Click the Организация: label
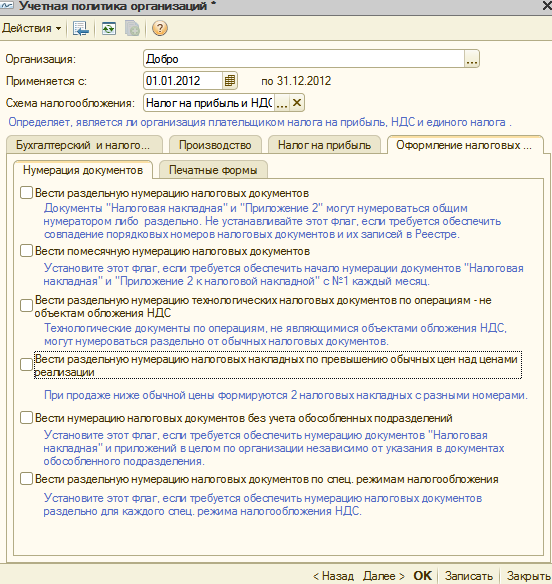The width and height of the screenshot is (552, 584). click(41, 59)
